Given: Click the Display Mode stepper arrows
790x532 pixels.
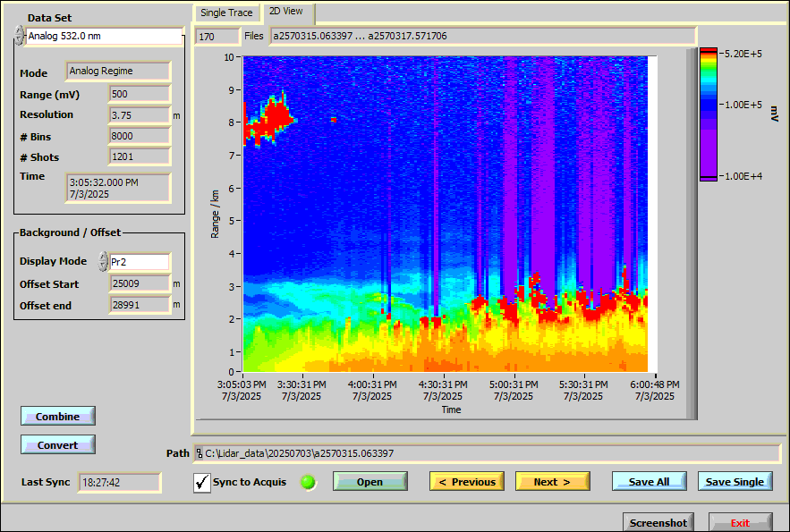Looking at the screenshot, I should (x=104, y=262).
